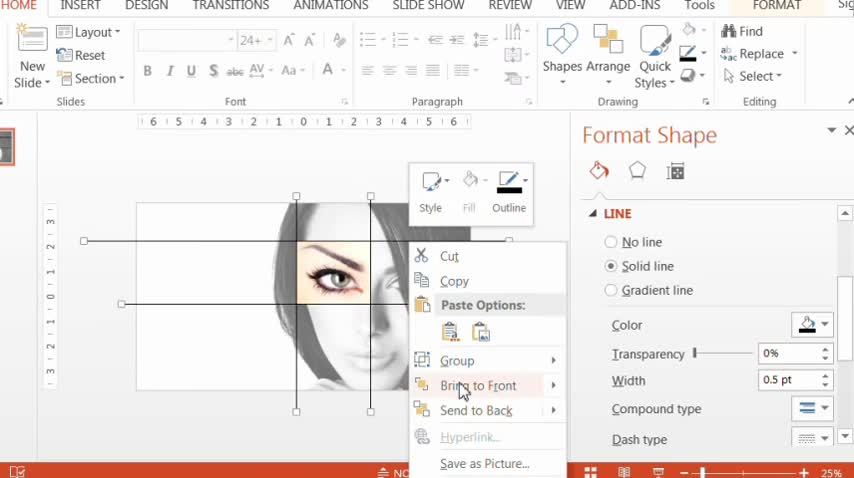Select the Gradient line radio button
This screenshot has width=854, height=478.
coord(611,290)
